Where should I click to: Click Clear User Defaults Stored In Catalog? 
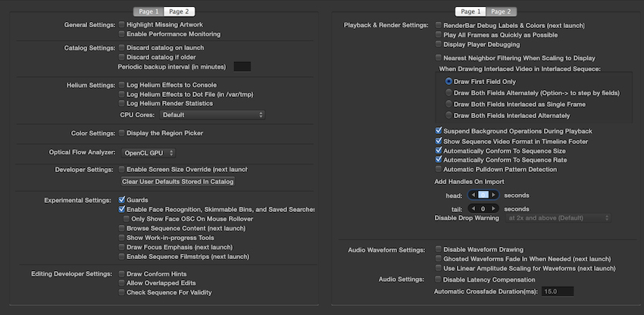point(178,182)
